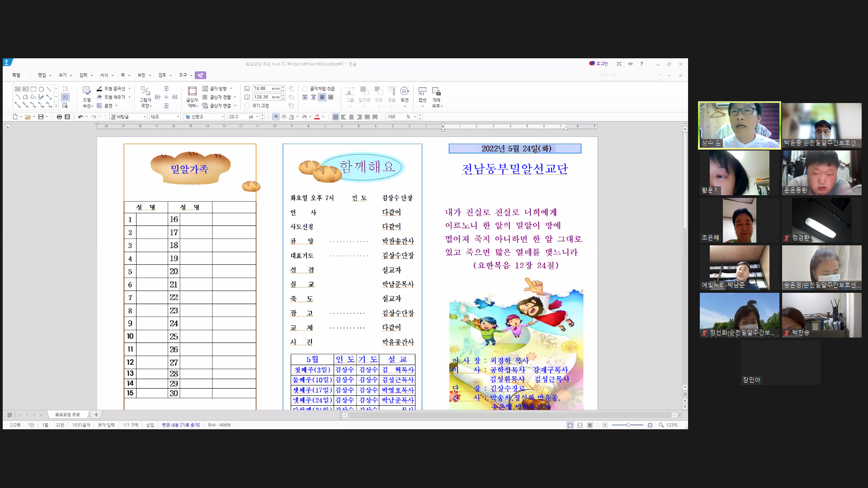
Task: Open the 파일 menu
Action: tap(16, 75)
